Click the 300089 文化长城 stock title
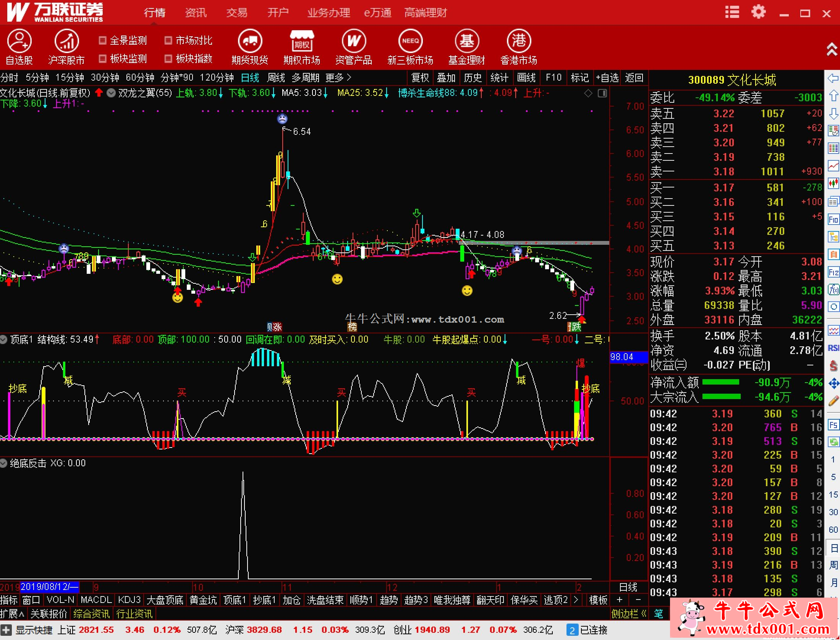 click(x=732, y=80)
